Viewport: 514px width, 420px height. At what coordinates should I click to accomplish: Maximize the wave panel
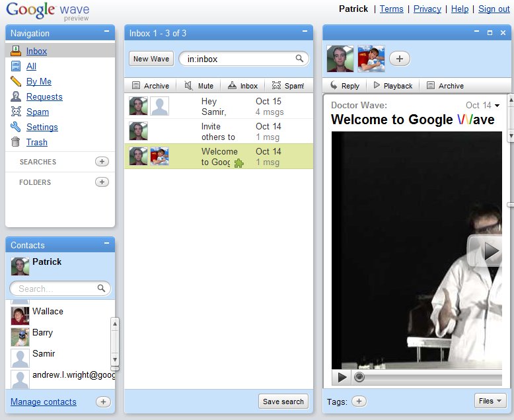pos(490,33)
